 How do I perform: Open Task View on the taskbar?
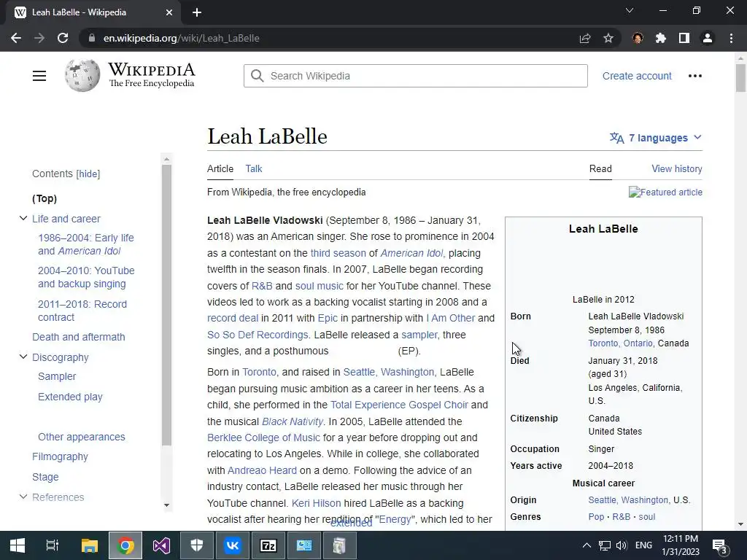pos(53,545)
